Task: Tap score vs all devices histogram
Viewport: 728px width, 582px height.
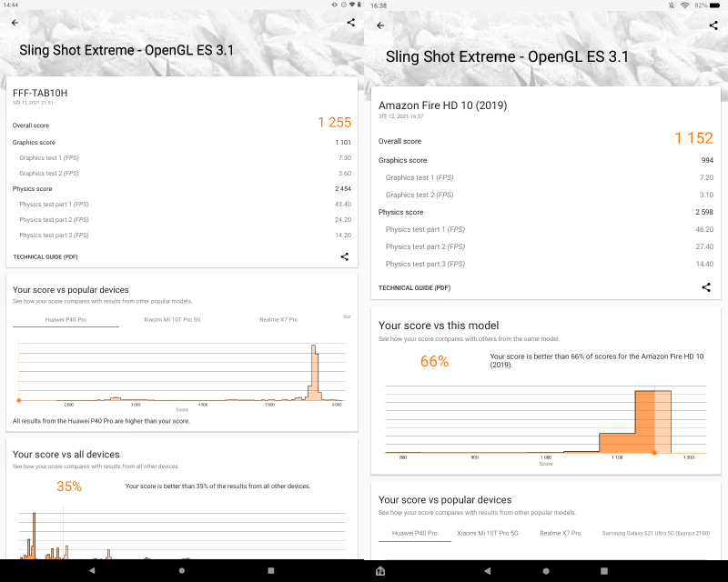Action: pos(181,534)
